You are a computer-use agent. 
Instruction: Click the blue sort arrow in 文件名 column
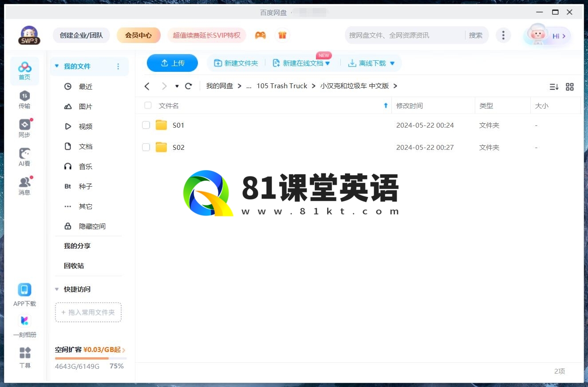pos(386,106)
